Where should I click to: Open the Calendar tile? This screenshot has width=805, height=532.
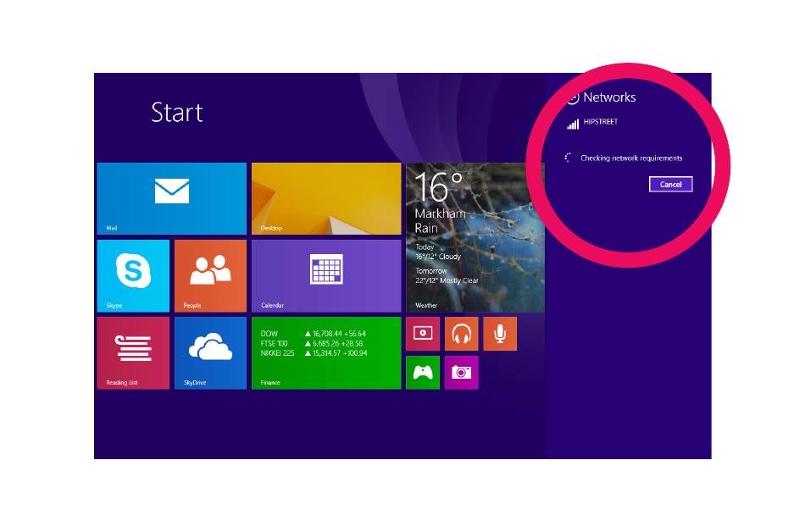(x=326, y=276)
